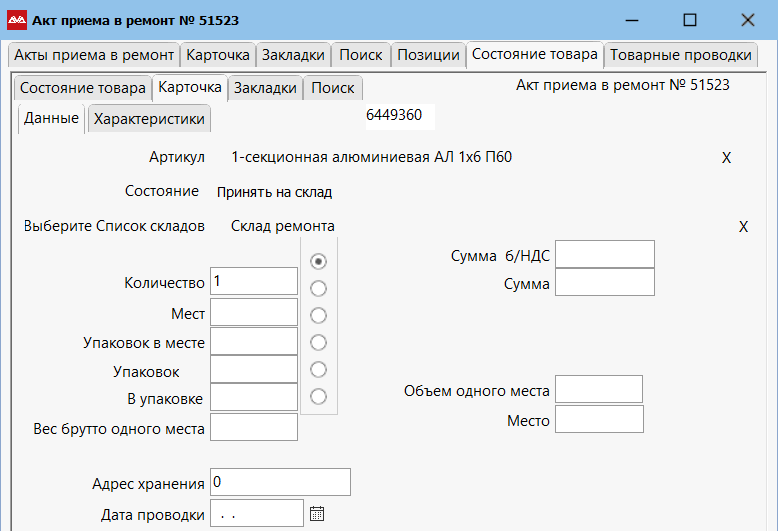Select the inner Закладки tab
Screen dimensions: 778x531
point(265,88)
